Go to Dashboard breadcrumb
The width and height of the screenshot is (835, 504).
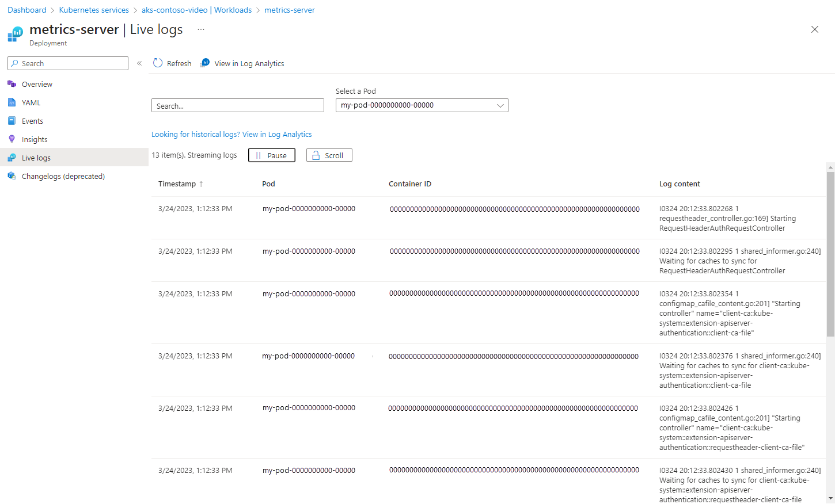point(27,10)
